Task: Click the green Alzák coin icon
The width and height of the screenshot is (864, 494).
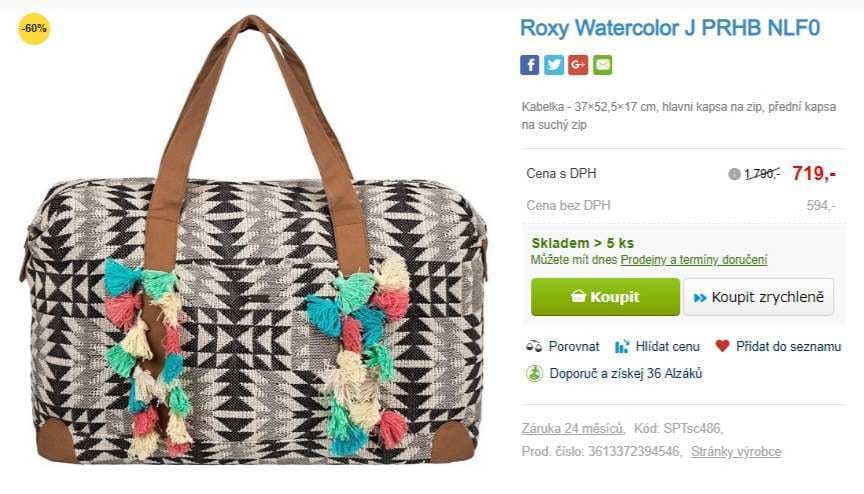Action: pos(534,373)
